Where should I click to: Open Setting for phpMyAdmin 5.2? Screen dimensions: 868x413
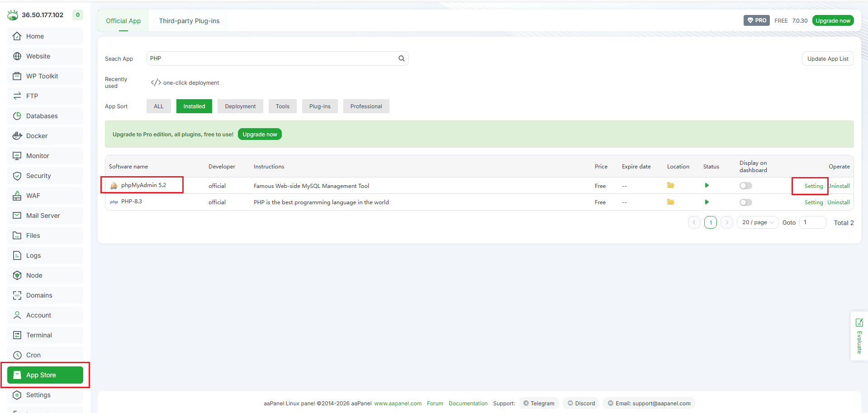coord(813,186)
